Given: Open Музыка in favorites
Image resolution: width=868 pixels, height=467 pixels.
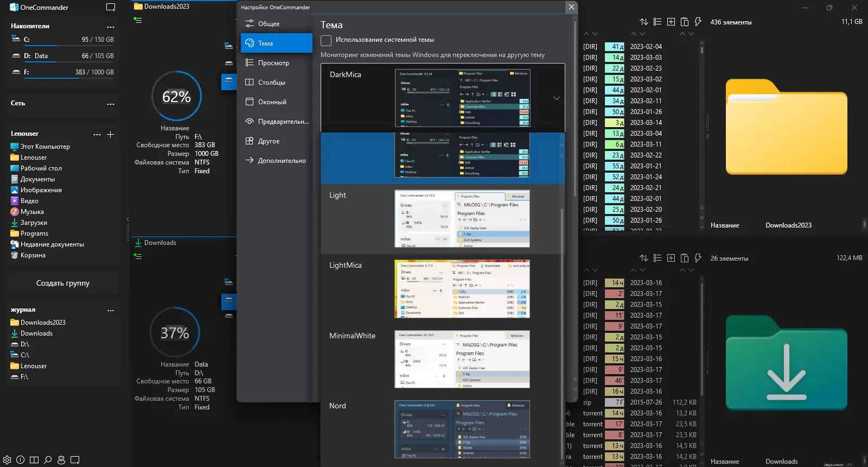Looking at the screenshot, I should pyautogui.click(x=27, y=212).
